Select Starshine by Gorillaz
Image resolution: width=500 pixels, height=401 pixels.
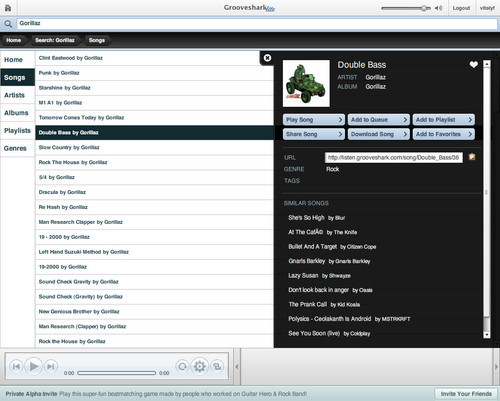point(154,88)
